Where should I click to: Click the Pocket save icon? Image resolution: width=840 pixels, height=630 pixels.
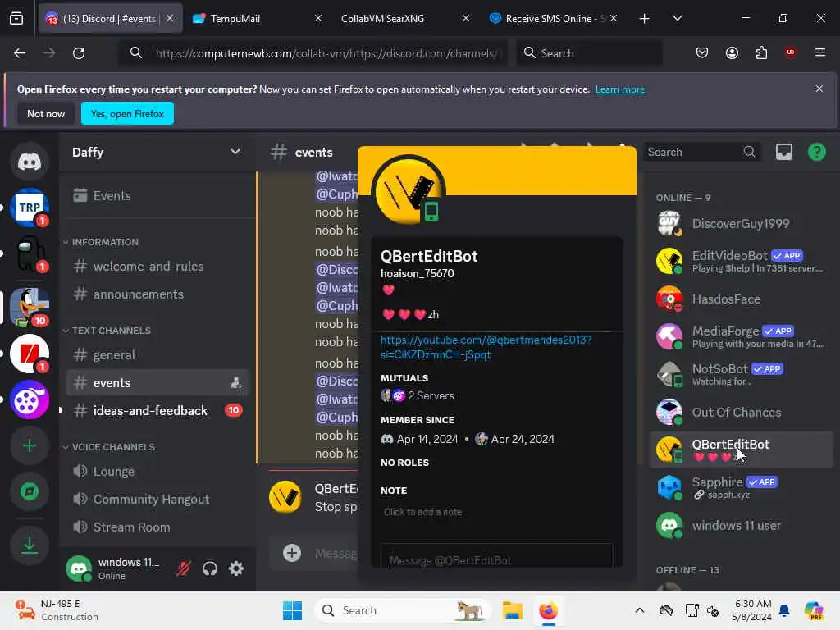702,53
